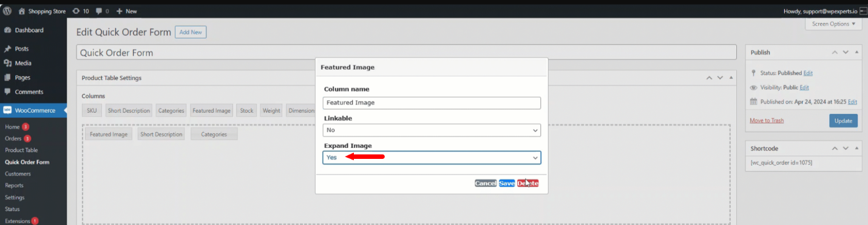Click the Add New button
Image resolution: width=868 pixels, height=225 pixels.
click(191, 32)
